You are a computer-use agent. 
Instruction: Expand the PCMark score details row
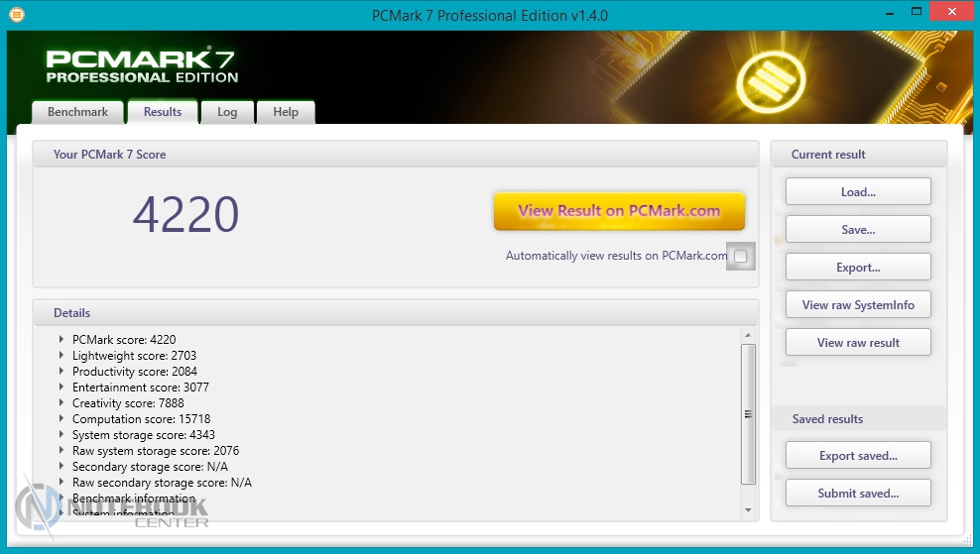click(x=61, y=340)
